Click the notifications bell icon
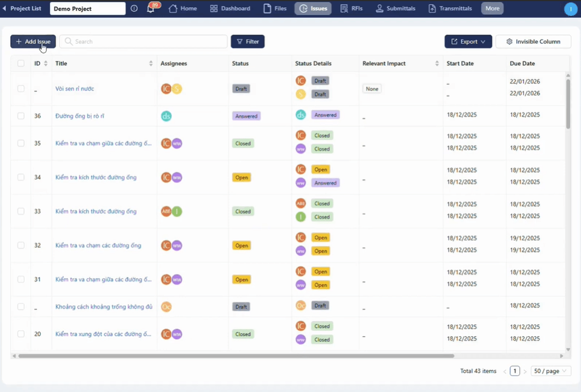This screenshot has width=581, height=392. [151, 9]
